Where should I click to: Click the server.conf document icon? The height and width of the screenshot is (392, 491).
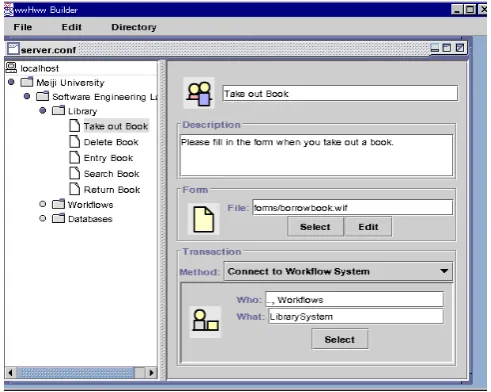tap(13, 49)
